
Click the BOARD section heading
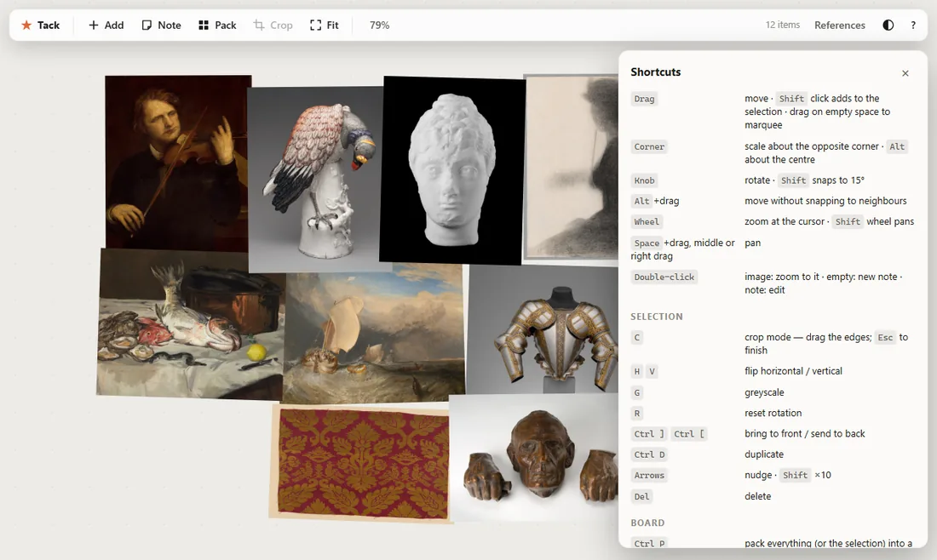click(x=647, y=523)
